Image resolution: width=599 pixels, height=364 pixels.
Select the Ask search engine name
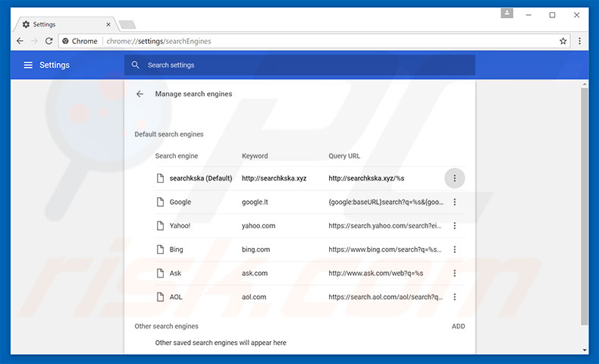click(x=175, y=273)
